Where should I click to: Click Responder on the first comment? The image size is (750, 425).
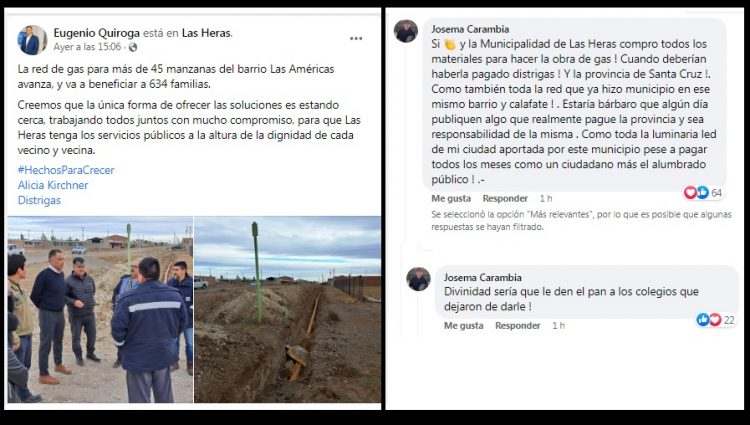505,198
